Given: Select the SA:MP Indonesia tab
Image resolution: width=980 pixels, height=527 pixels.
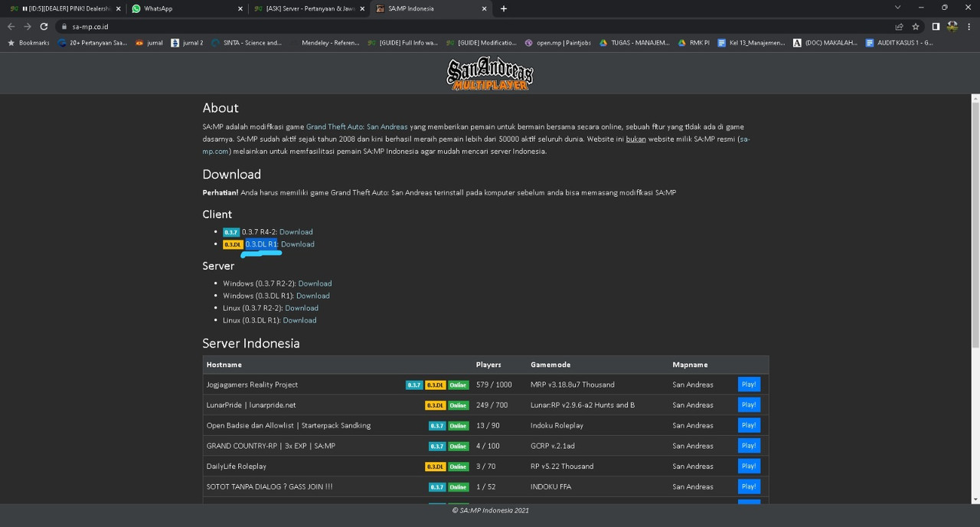Looking at the screenshot, I should click(430, 8).
